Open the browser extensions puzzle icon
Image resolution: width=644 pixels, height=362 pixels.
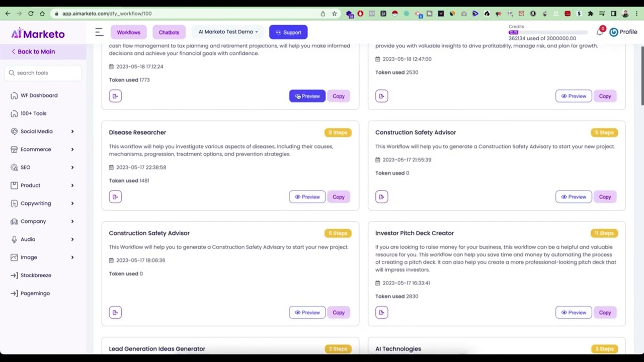pos(591,14)
